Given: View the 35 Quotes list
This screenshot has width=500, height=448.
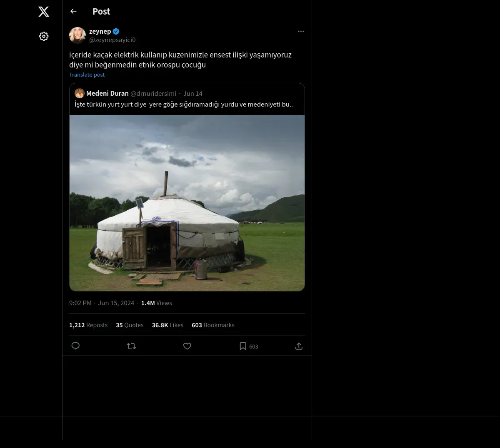Looking at the screenshot, I should click(x=130, y=325).
